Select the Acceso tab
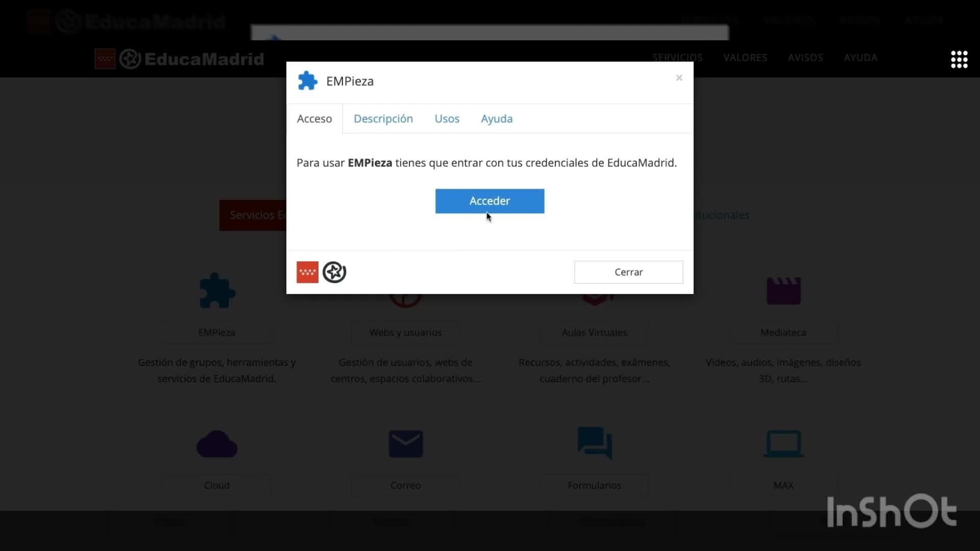Screen dimensions: 980x551 point(314,119)
